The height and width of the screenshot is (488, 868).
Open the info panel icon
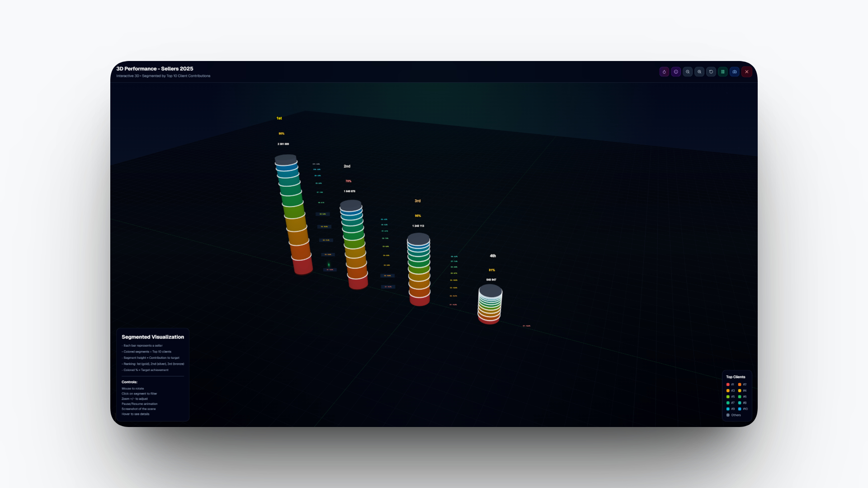(676, 72)
